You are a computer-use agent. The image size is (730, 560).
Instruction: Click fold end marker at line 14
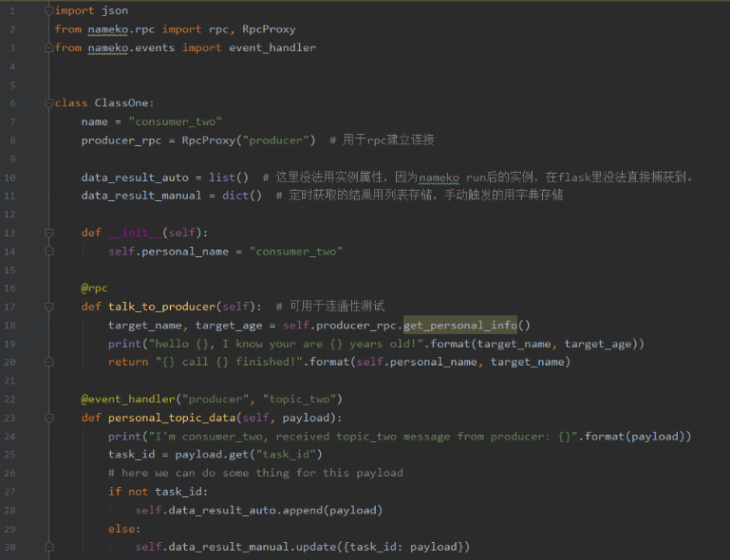[x=48, y=251]
